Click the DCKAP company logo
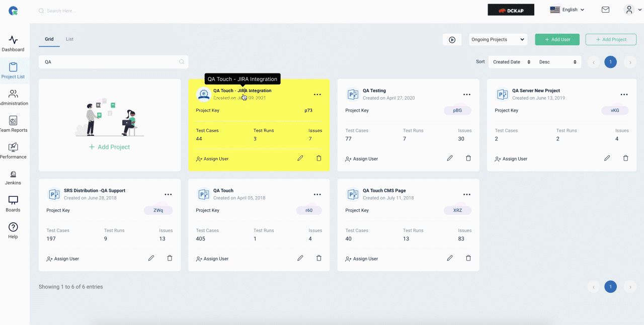The height and width of the screenshot is (325, 644). (511, 10)
